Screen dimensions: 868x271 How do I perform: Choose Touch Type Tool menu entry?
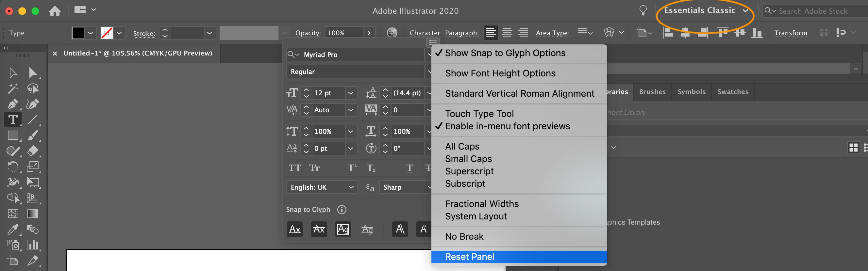[x=519, y=114]
